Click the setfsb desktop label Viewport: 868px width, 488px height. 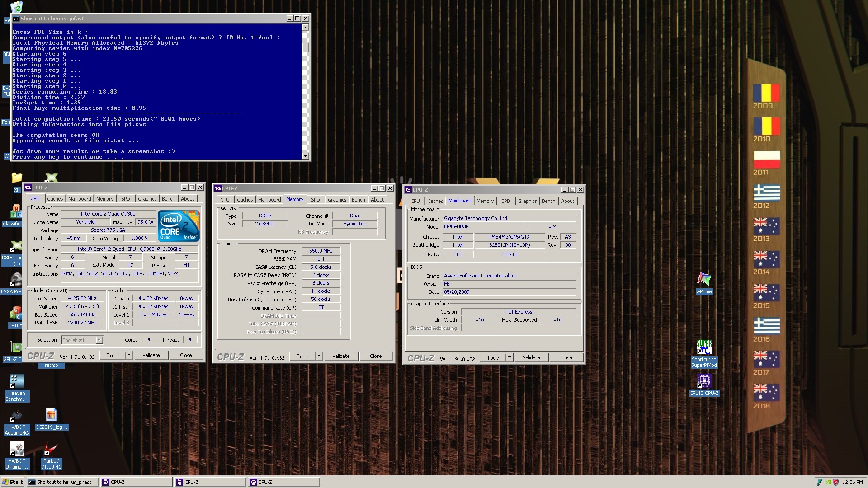click(51, 365)
